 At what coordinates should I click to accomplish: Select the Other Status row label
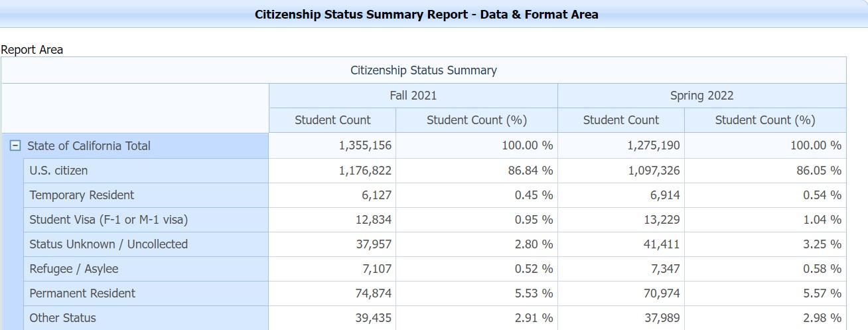tap(146, 318)
